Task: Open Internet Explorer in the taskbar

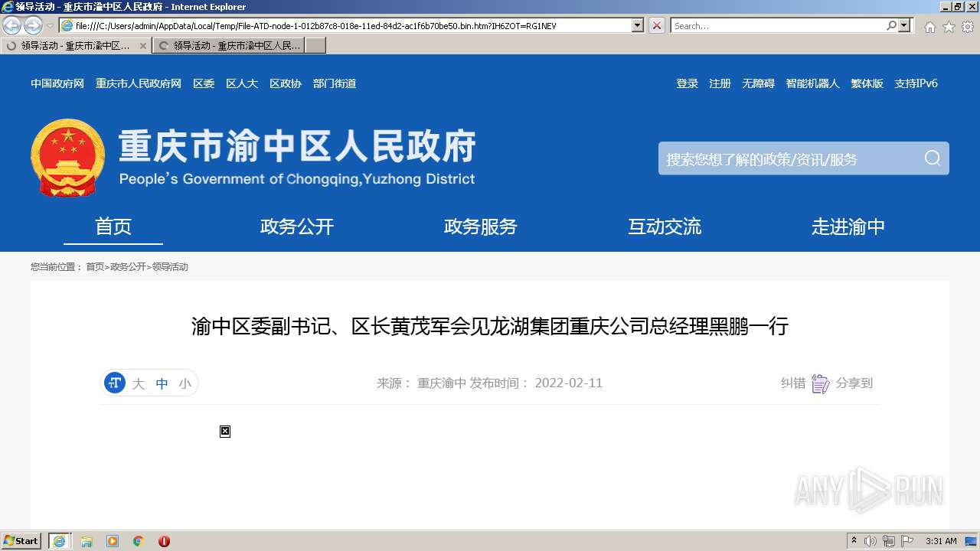Action: [x=60, y=541]
